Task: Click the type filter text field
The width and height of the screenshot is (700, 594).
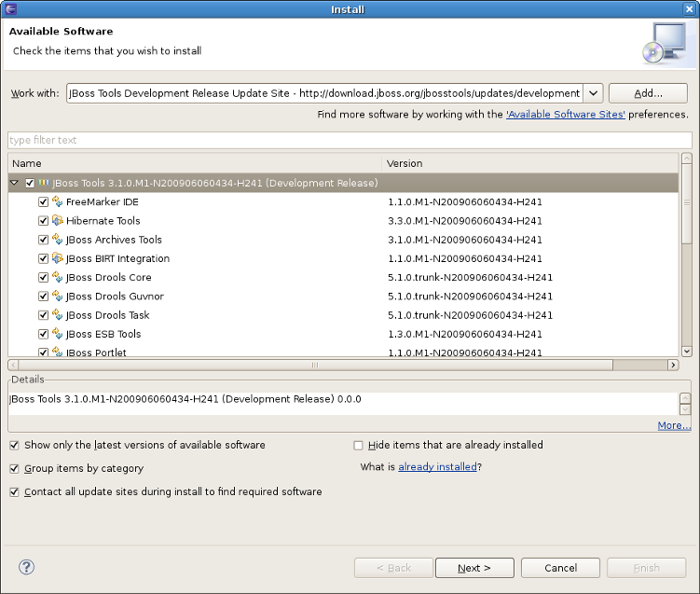Action: [x=350, y=140]
